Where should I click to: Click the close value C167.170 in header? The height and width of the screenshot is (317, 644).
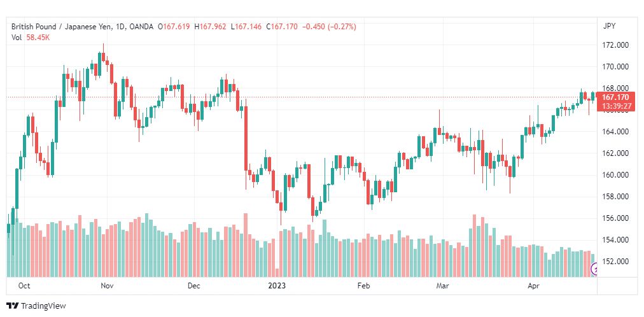(x=282, y=27)
